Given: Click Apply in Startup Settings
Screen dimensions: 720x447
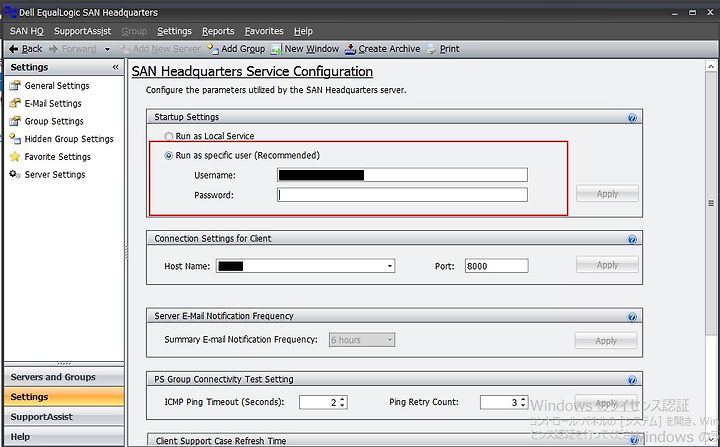Looking at the screenshot, I should 607,193.
